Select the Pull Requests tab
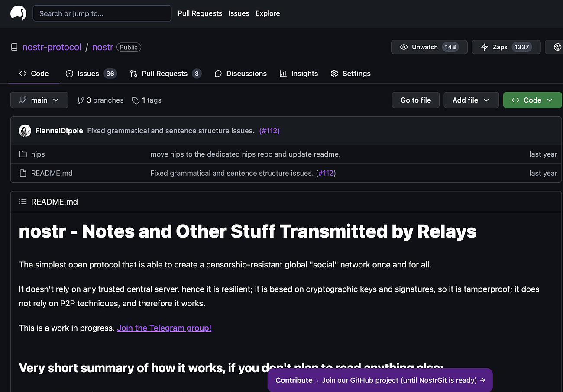 point(165,74)
